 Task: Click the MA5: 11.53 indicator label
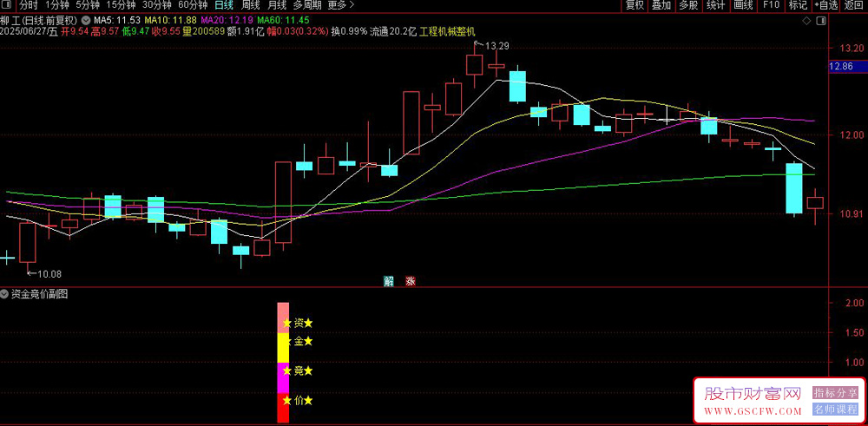pyautogui.click(x=118, y=21)
